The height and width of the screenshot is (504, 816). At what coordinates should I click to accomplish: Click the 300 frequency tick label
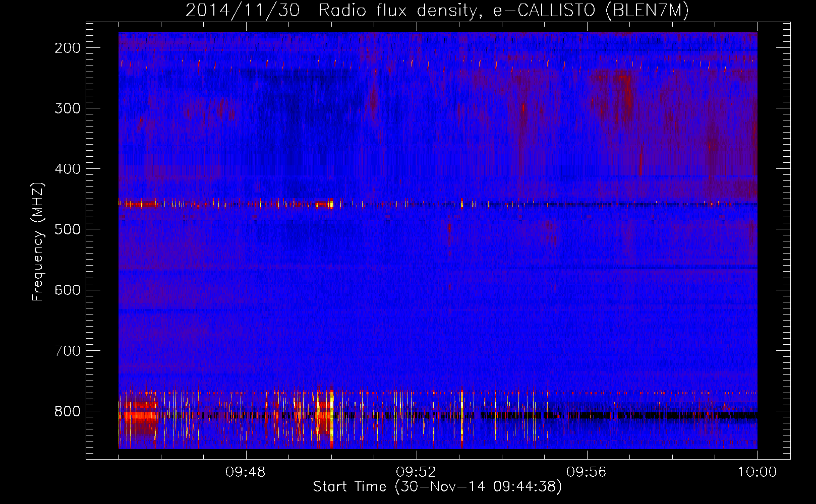(x=68, y=108)
